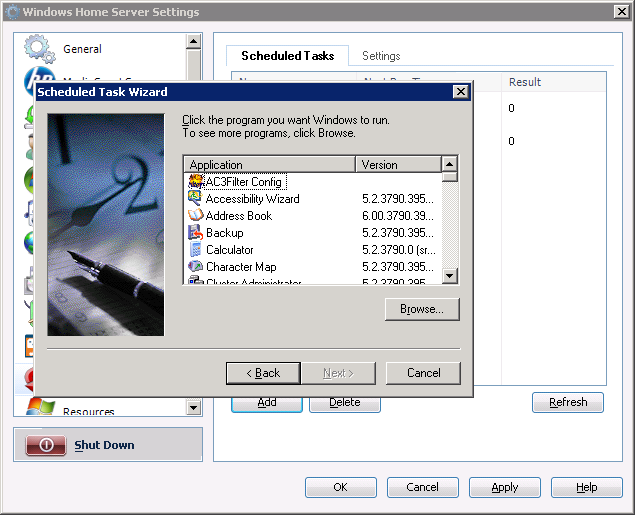Select Address Book program name
This screenshot has height=515, width=635.
[239, 216]
